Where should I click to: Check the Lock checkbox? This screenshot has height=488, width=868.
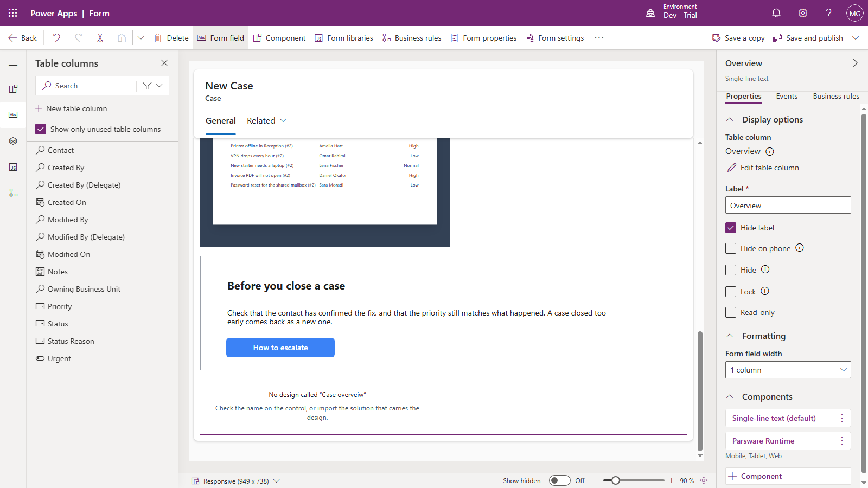731,292
